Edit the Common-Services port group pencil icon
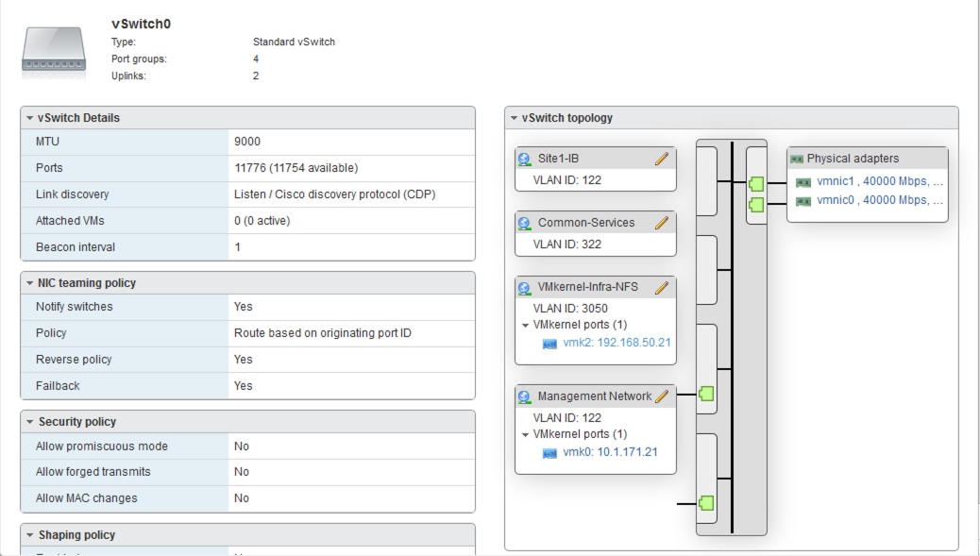980x556 pixels. click(x=662, y=223)
